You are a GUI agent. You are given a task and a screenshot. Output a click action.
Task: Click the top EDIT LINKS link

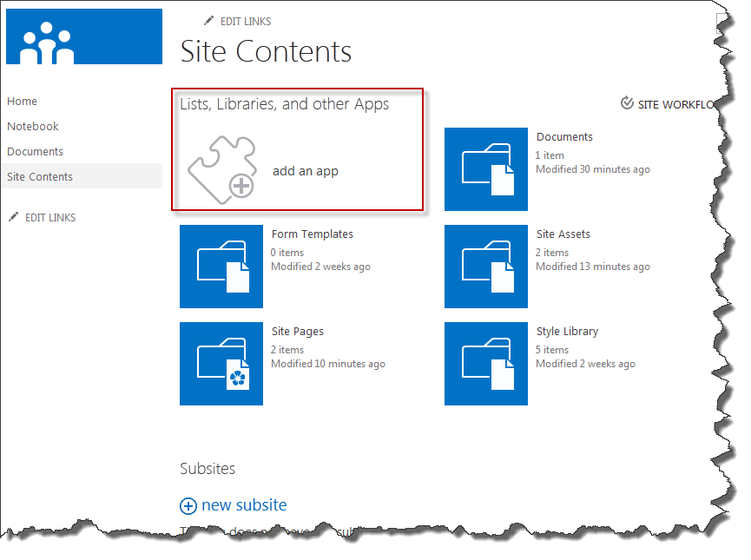point(246,22)
